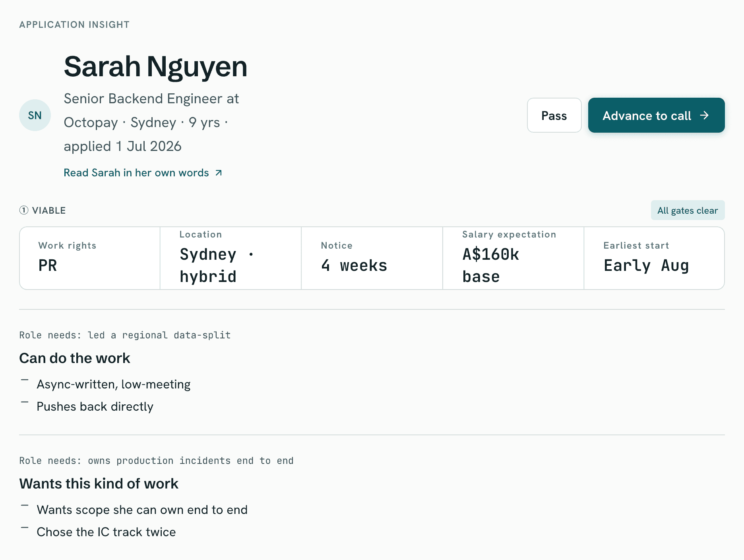
Task: Click the All gates clear badge
Action: [x=688, y=210]
